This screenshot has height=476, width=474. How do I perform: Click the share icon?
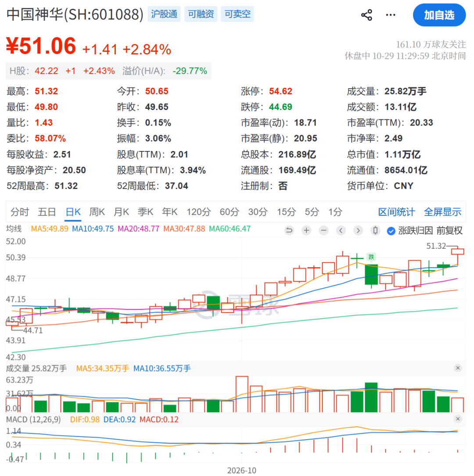tap(366, 15)
